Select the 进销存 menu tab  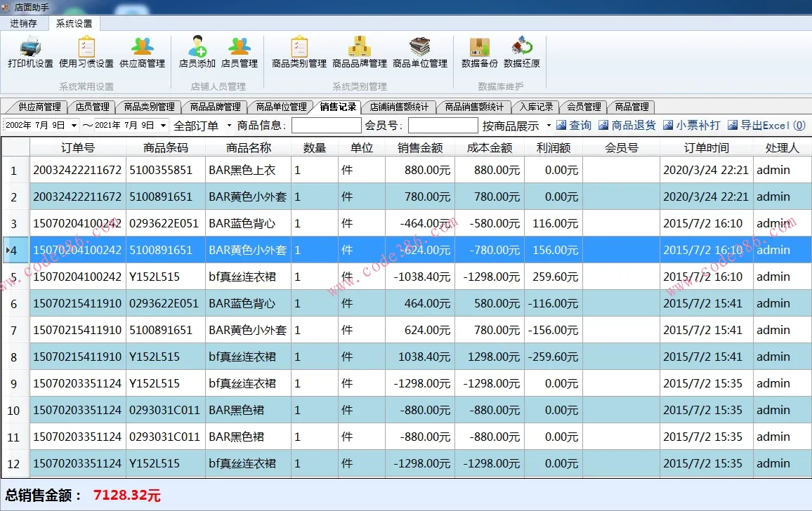pyautogui.click(x=23, y=23)
